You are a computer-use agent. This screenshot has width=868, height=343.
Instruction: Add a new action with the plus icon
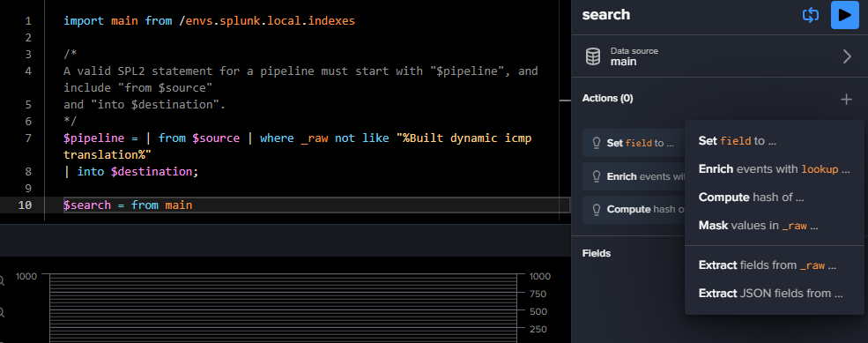847,99
